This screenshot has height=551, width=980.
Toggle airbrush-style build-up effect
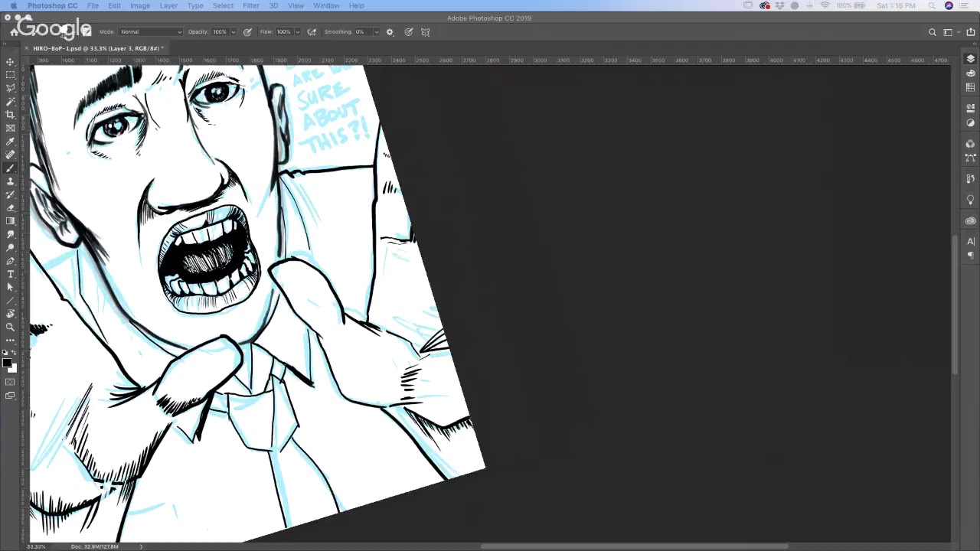[312, 32]
